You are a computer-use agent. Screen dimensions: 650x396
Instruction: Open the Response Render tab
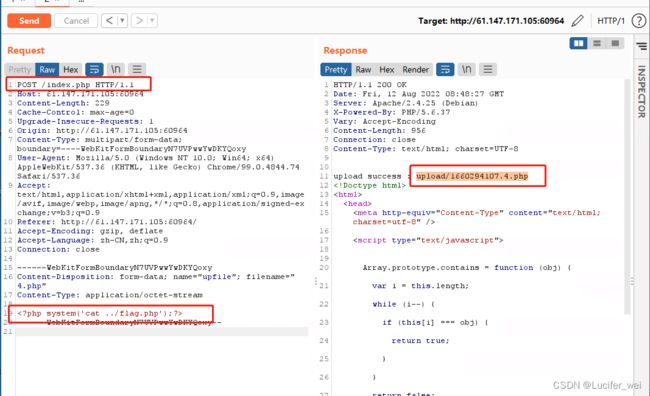(x=415, y=70)
